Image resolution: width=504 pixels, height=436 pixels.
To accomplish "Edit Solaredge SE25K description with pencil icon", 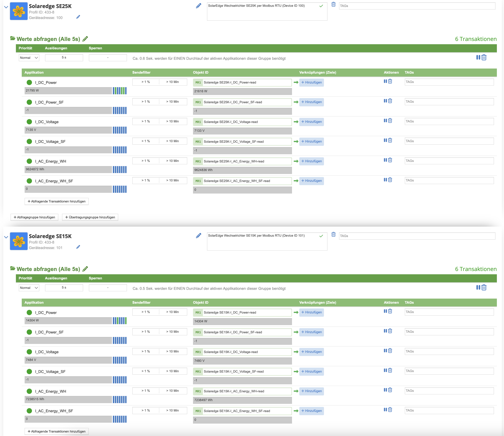I will (198, 6).
